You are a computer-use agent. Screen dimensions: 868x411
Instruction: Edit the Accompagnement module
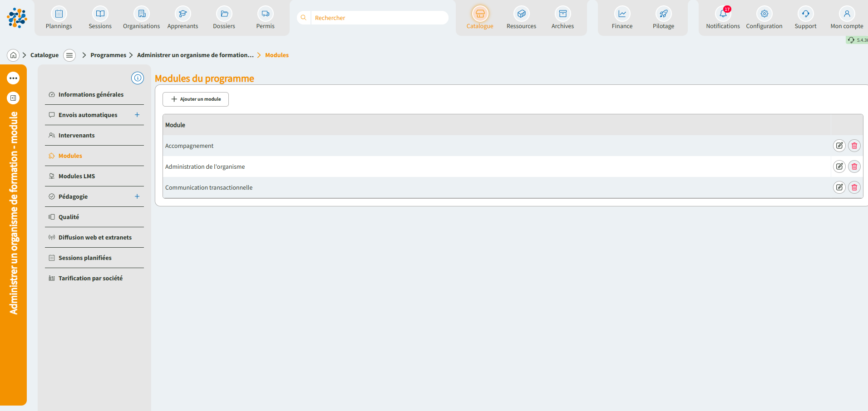tap(839, 146)
